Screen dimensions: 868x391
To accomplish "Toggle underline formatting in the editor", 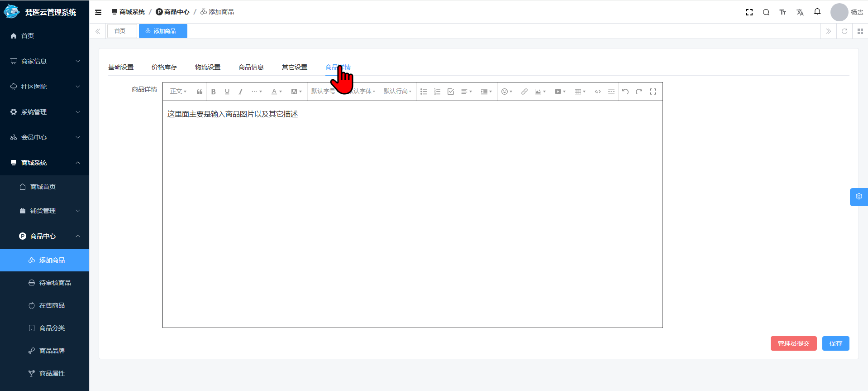I will (x=227, y=92).
